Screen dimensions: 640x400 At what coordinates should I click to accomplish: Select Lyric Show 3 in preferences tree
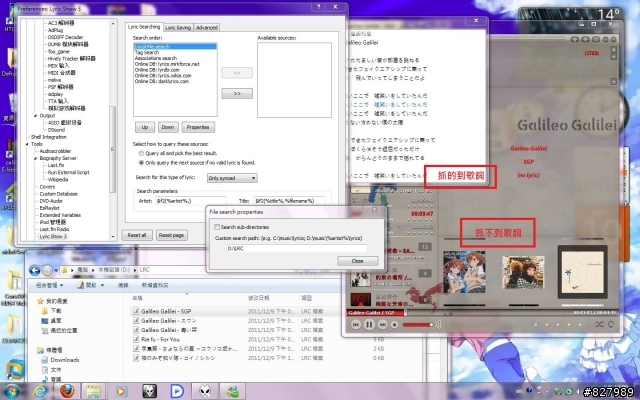pos(53,236)
